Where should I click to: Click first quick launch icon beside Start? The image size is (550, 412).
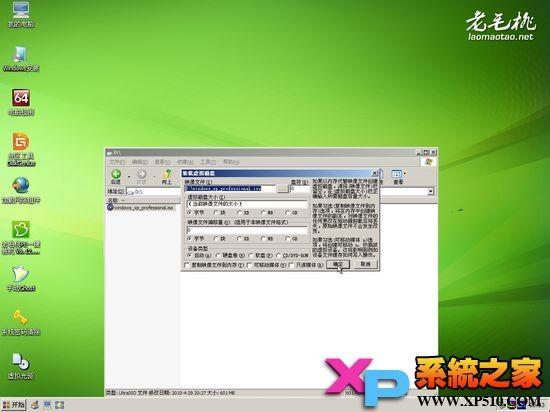(35, 405)
